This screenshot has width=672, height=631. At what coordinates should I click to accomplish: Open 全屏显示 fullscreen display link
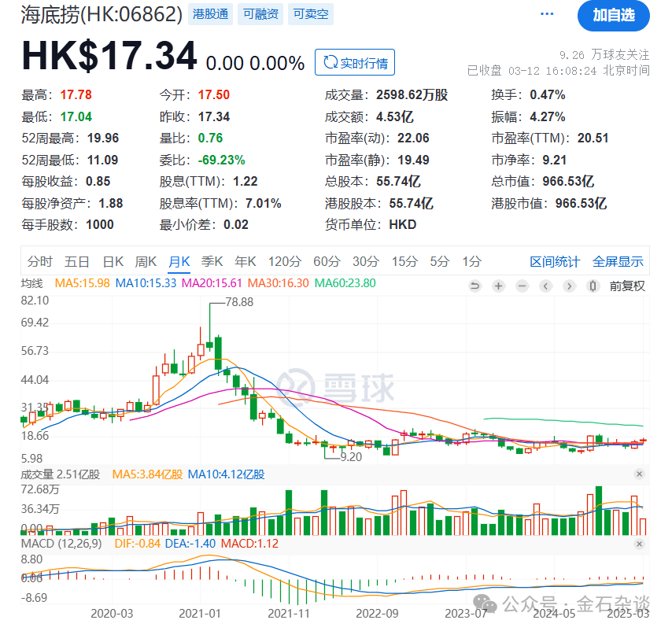(620, 261)
